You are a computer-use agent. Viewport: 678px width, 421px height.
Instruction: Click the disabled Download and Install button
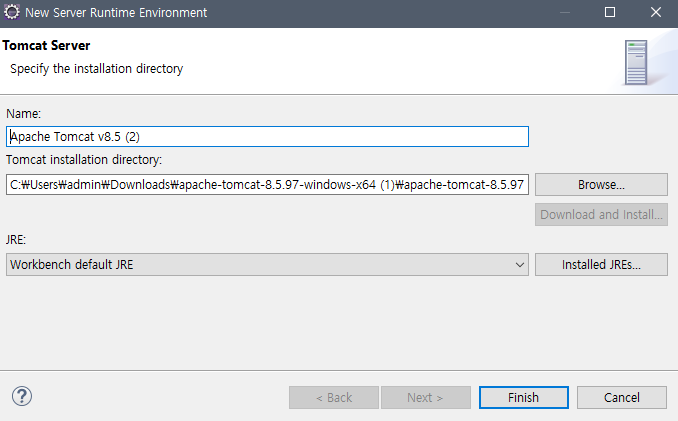[601, 214]
